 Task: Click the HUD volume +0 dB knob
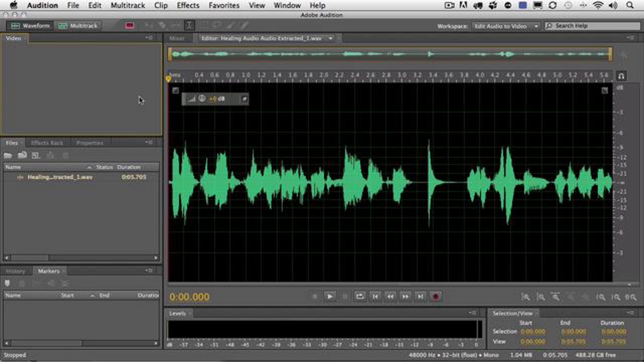pos(202,99)
